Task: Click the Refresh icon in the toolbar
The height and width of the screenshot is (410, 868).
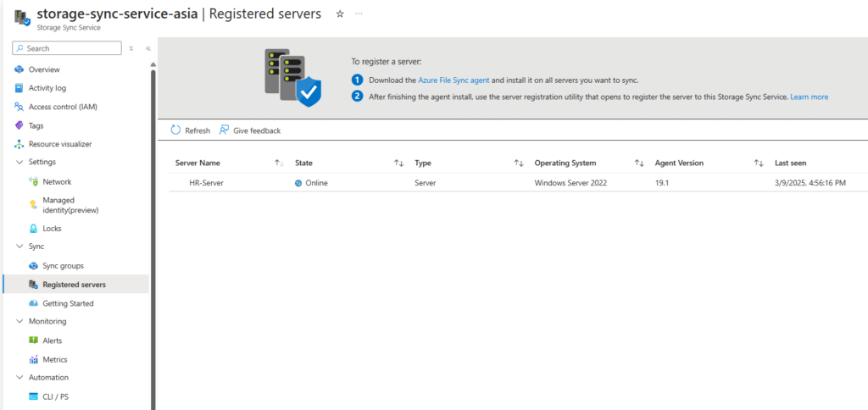Action: [x=176, y=130]
